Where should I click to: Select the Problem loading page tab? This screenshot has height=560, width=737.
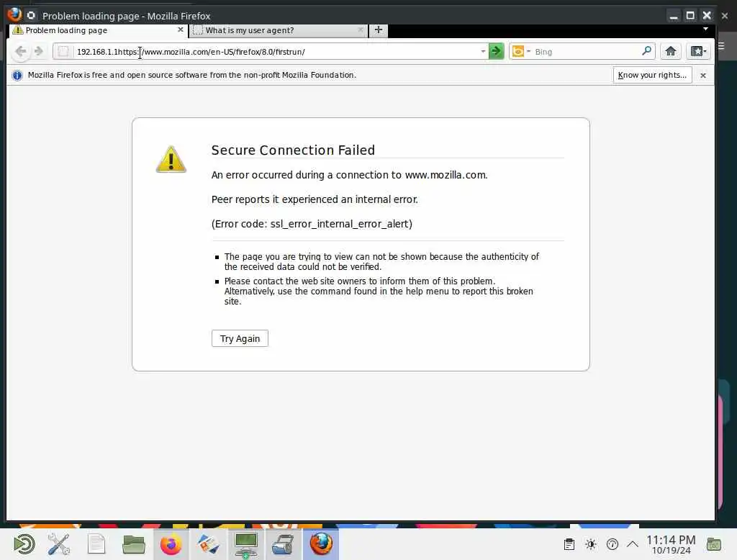click(x=99, y=30)
